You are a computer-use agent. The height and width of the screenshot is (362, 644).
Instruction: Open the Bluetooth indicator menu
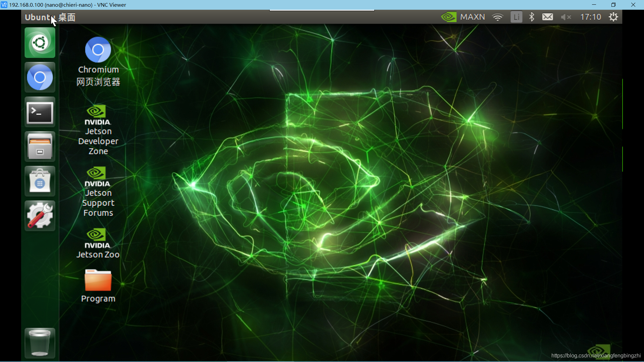click(532, 17)
